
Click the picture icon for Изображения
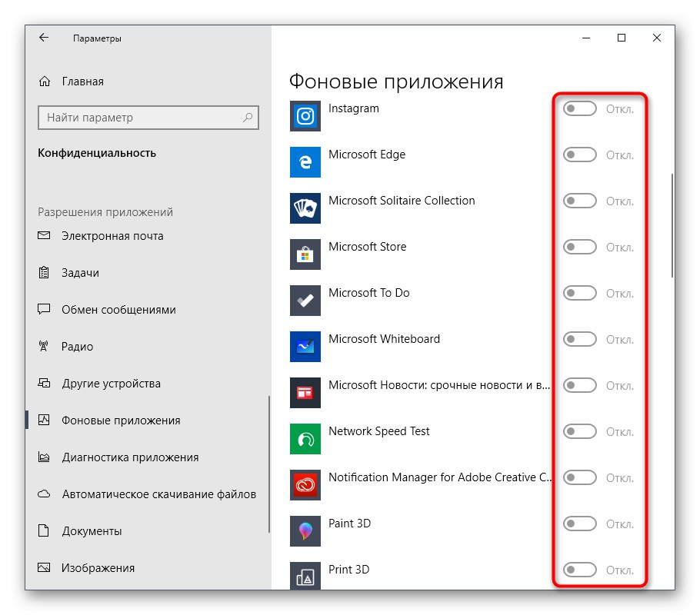[x=44, y=567]
